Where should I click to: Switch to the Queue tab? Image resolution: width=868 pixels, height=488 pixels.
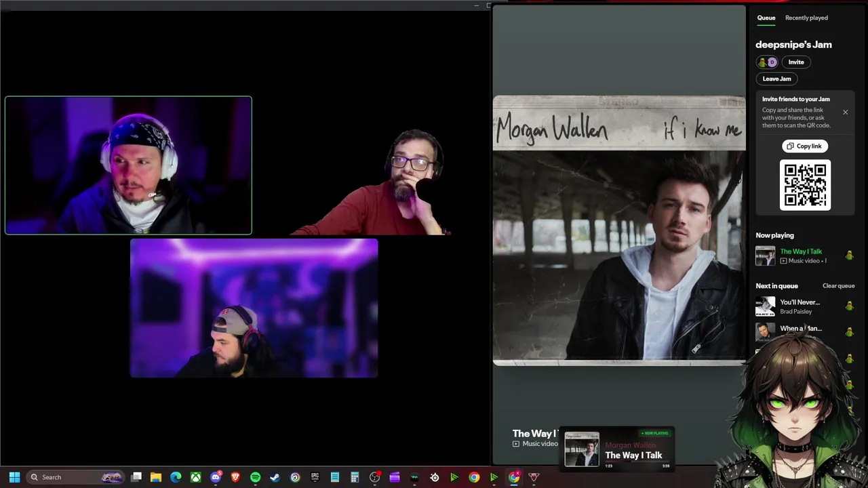(766, 18)
